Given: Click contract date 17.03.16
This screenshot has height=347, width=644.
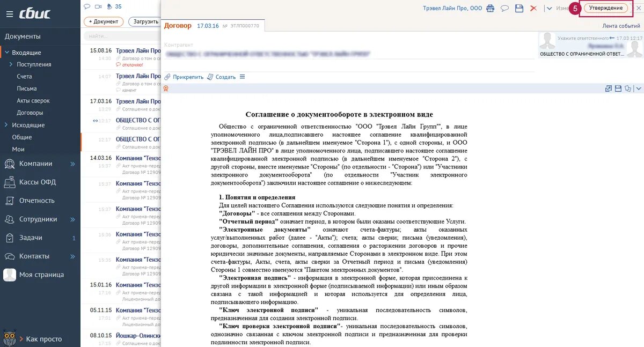Looking at the screenshot, I should tap(208, 26).
